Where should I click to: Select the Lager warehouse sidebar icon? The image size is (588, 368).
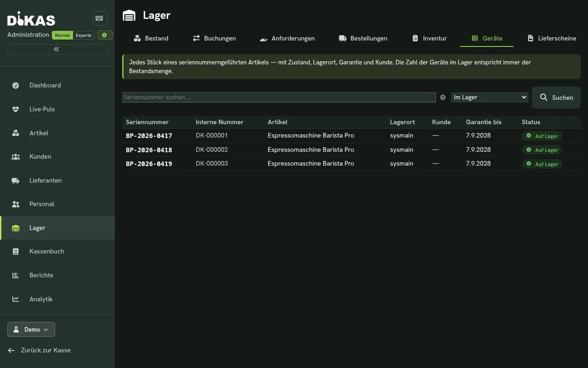pyautogui.click(x=16, y=228)
